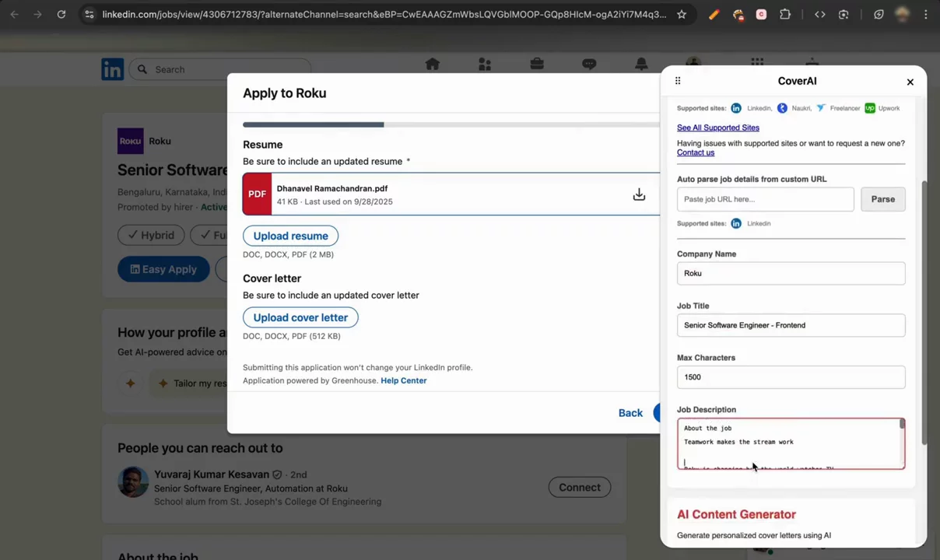Click the Upload cover letter button
The image size is (940, 560).
coord(300,317)
